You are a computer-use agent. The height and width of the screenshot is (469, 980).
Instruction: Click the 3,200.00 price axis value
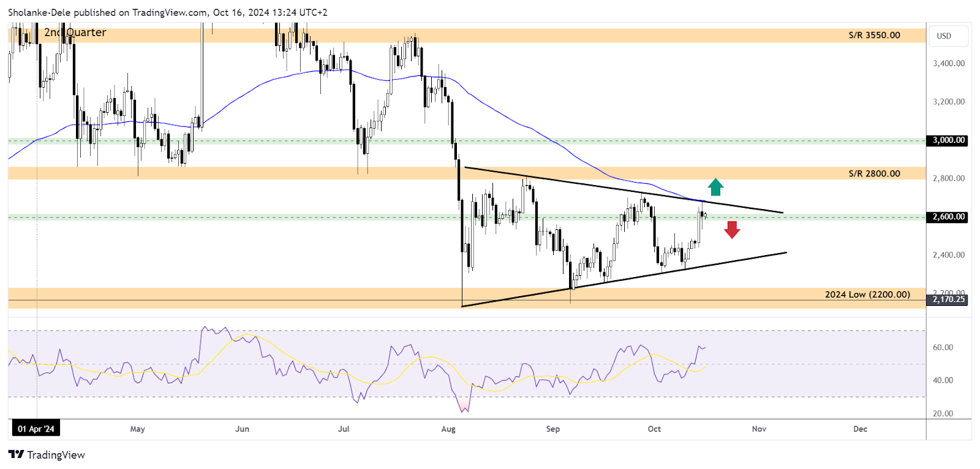pyautogui.click(x=949, y=102)
